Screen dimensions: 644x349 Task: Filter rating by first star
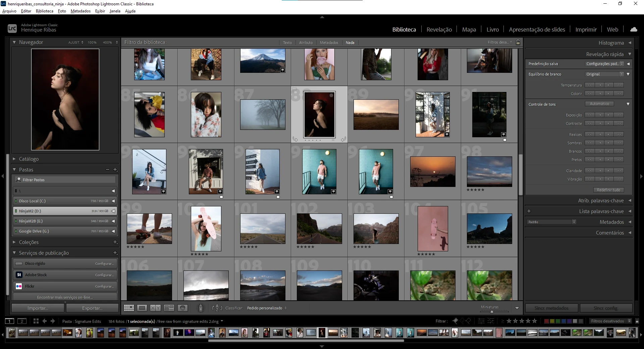click(509, 321)
